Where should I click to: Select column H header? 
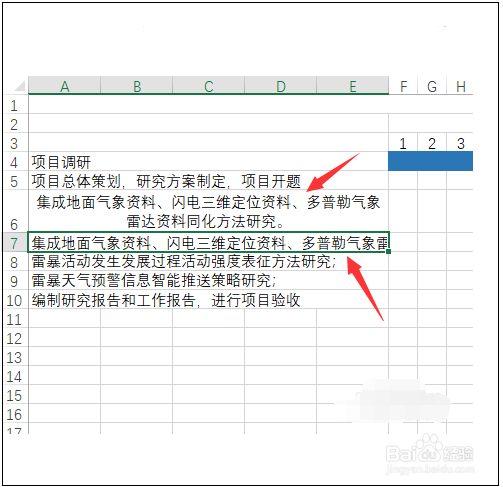pos(460,85)
